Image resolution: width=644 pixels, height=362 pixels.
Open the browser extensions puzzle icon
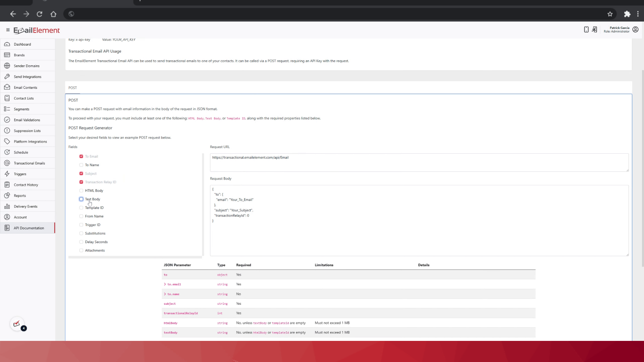(627, 14)
